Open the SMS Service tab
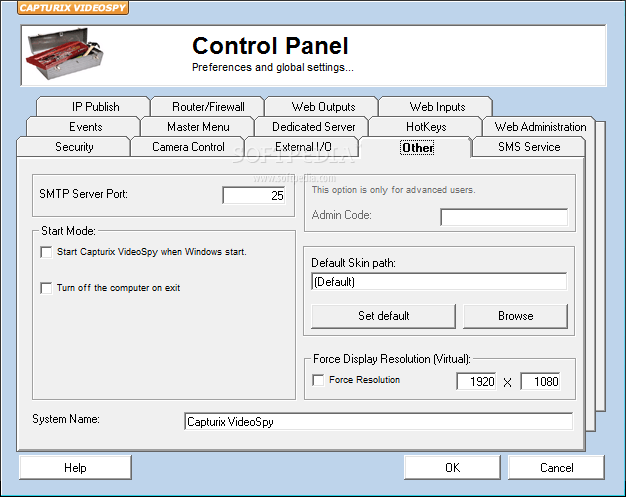The height and width of the screenshot is (497, 626). click(x=529, y=147)
